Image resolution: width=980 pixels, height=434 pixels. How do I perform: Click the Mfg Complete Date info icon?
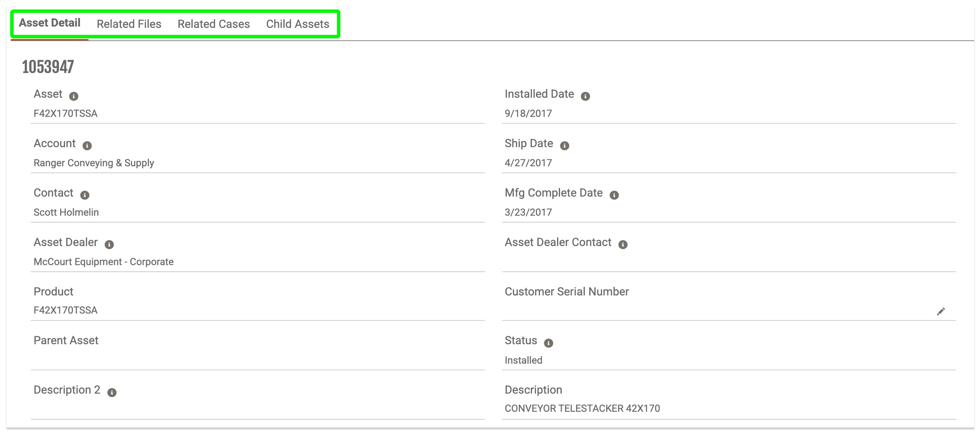pyautogui.click(x=614, y=195)
